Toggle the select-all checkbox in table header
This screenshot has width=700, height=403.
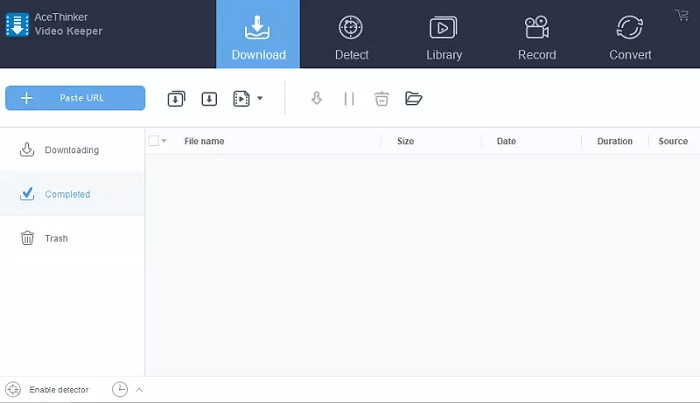pyautogui.click(x=154, y=141)
